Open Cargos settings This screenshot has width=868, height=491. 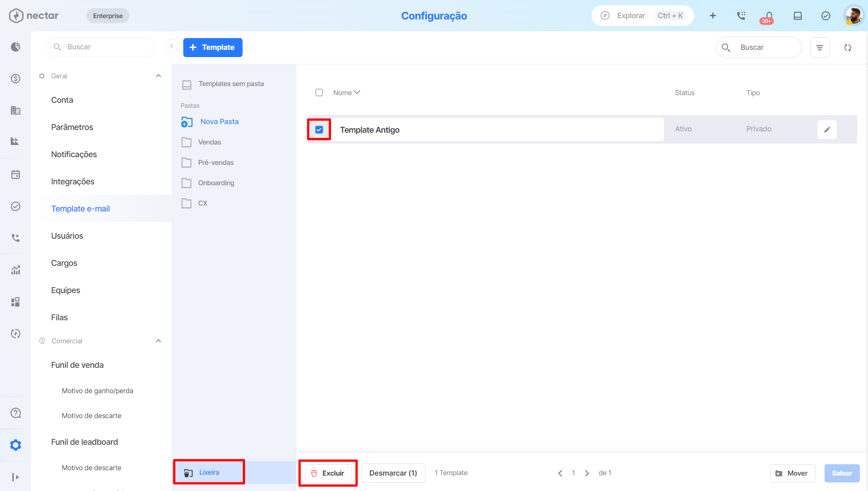[x=64, y=263]
